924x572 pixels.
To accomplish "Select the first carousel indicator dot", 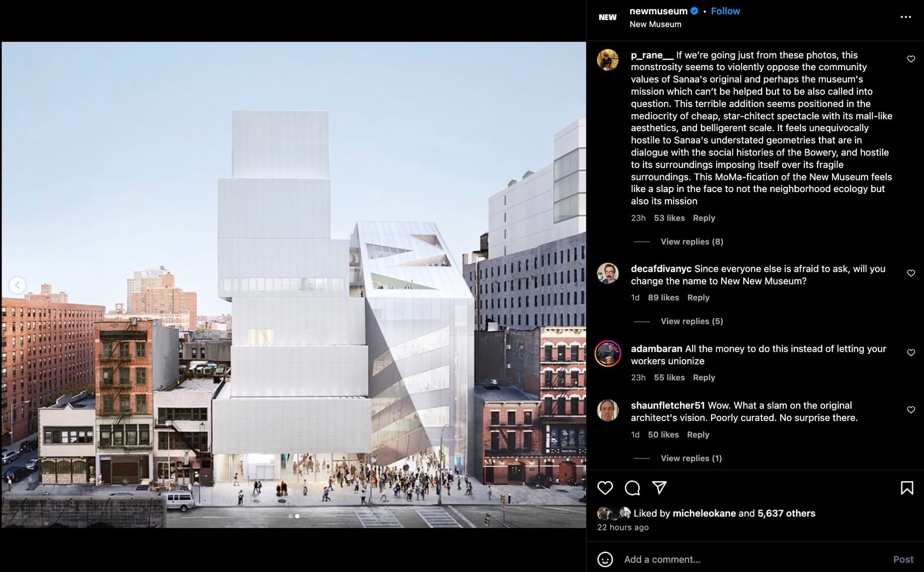I will pyautogui.click(x=290, y=516).
